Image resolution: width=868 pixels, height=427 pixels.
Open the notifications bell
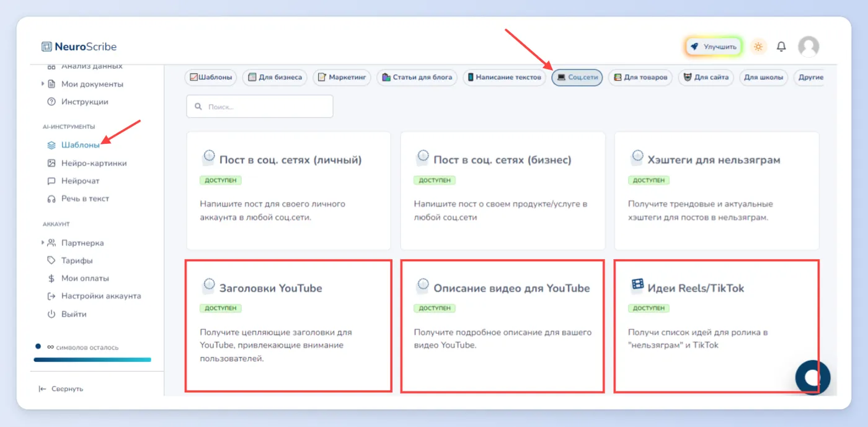[781, 46]
